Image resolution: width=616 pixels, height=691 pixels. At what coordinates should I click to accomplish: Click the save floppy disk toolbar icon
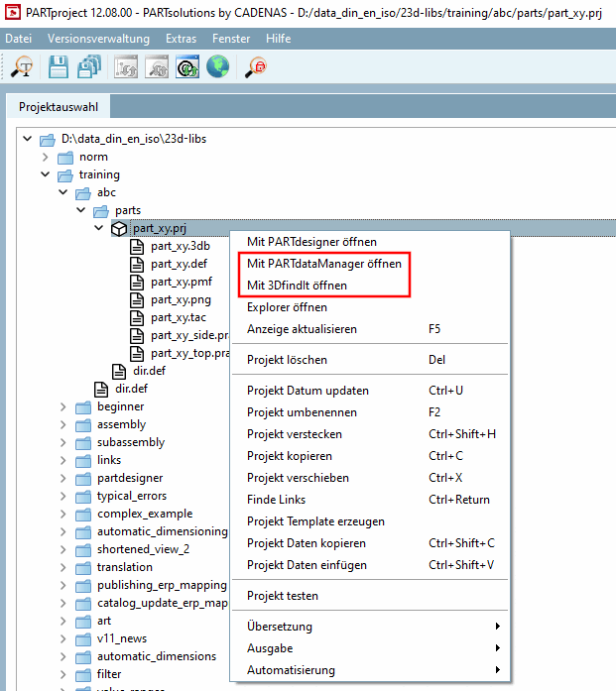coord(59,67)
